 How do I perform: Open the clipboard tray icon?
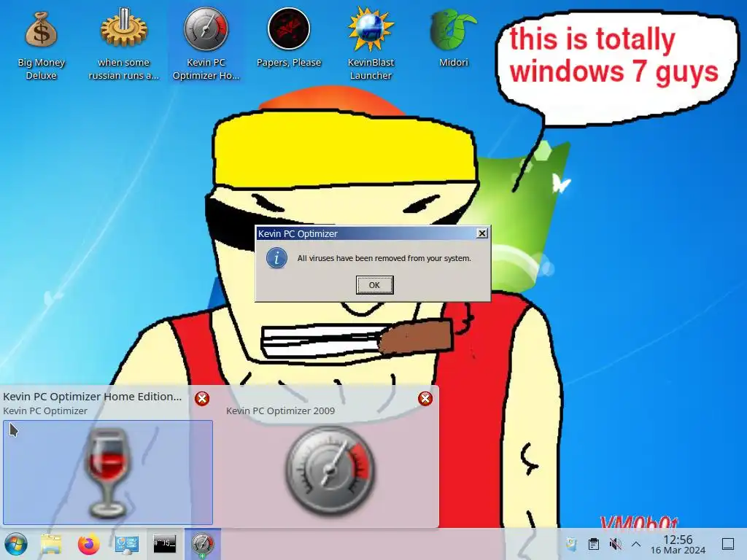click(x=594, y=544)
